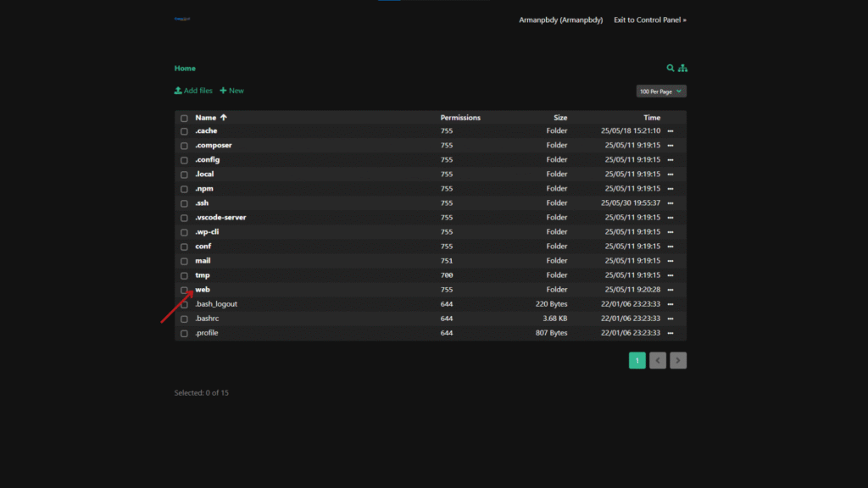Click Exit to Control Panel link
This screenshot has height=488, width=868.
(x=650, y=19)
